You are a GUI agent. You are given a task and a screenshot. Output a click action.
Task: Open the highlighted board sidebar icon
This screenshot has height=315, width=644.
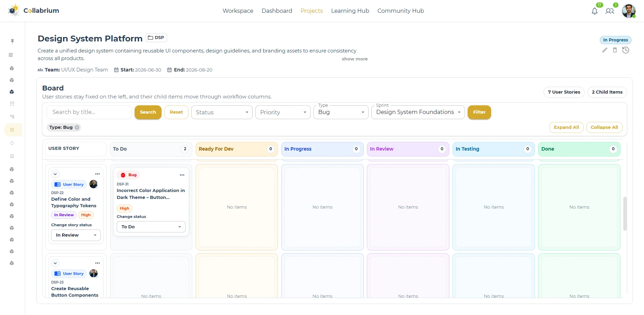tap(12, 130)
